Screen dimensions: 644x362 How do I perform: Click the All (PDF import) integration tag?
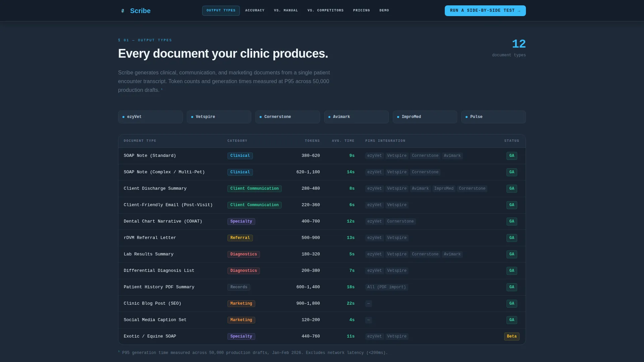[x=387, y=287]
